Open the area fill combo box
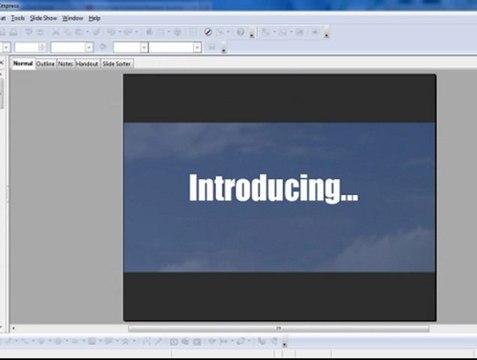The height and width of the screenshot is (360, 477). click(175, 47)
